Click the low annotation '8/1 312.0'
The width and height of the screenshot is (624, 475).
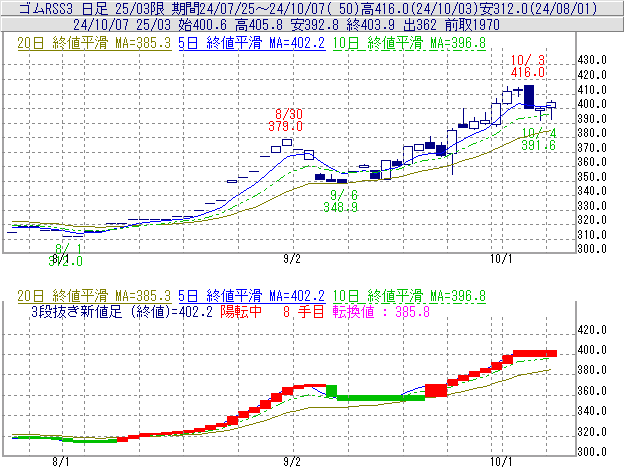tap(66, 255)
